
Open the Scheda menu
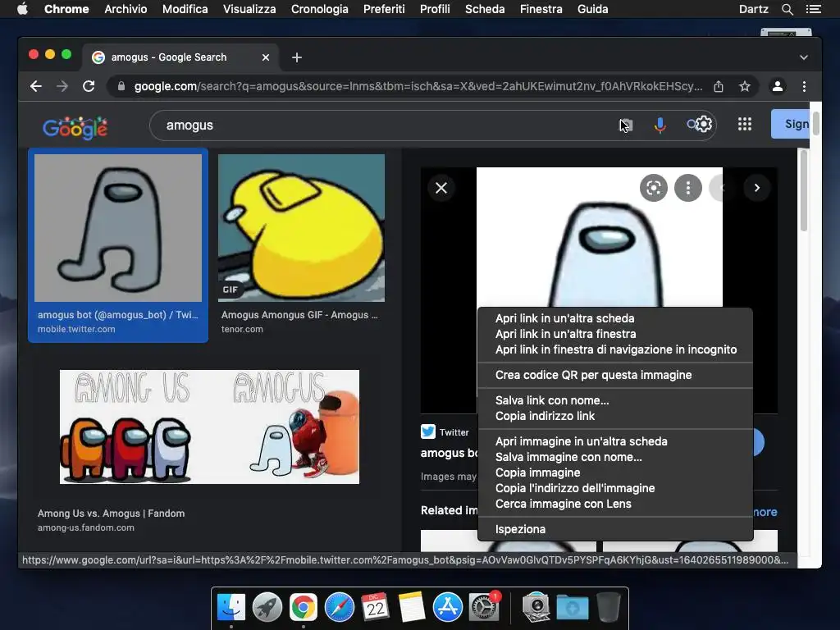click(x=485, y=9)
